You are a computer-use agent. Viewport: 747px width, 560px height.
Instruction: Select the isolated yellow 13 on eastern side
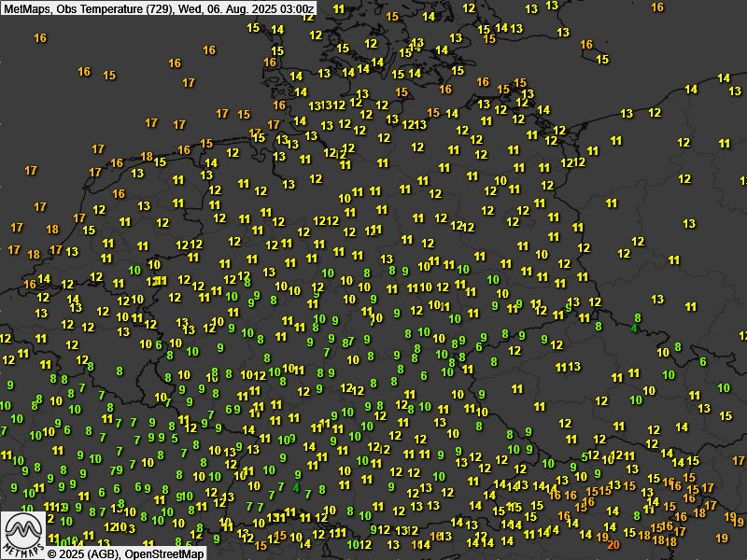(689, 224)
